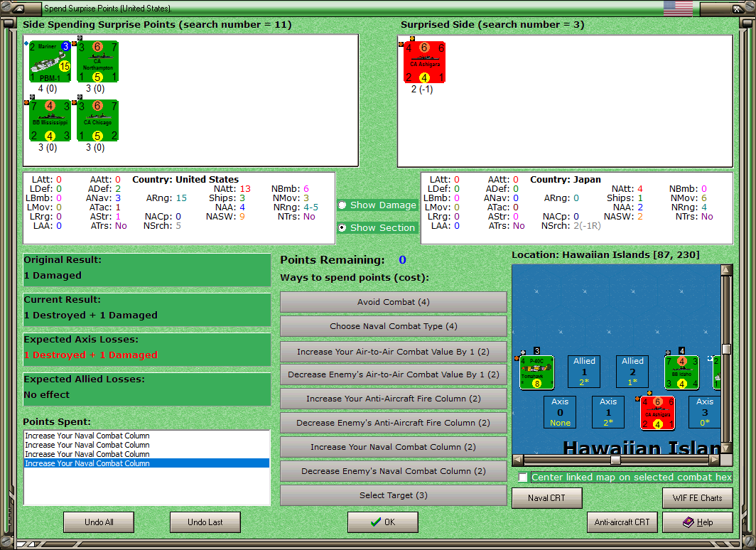
Task: Click the Axis 0 None sea box
Action: pyautogui.click(x=560, y=412)
